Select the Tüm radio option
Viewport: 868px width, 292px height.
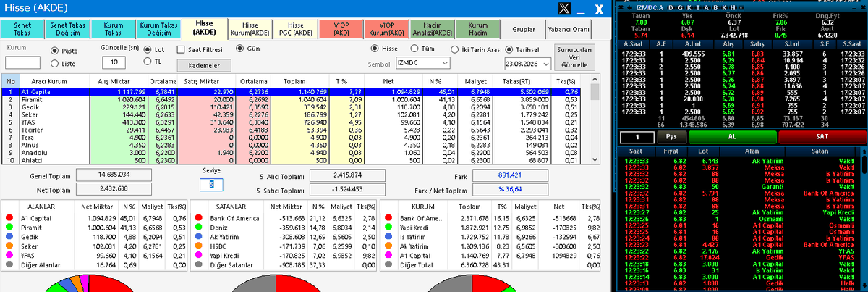pyautogui.click(x=414, y=49)
